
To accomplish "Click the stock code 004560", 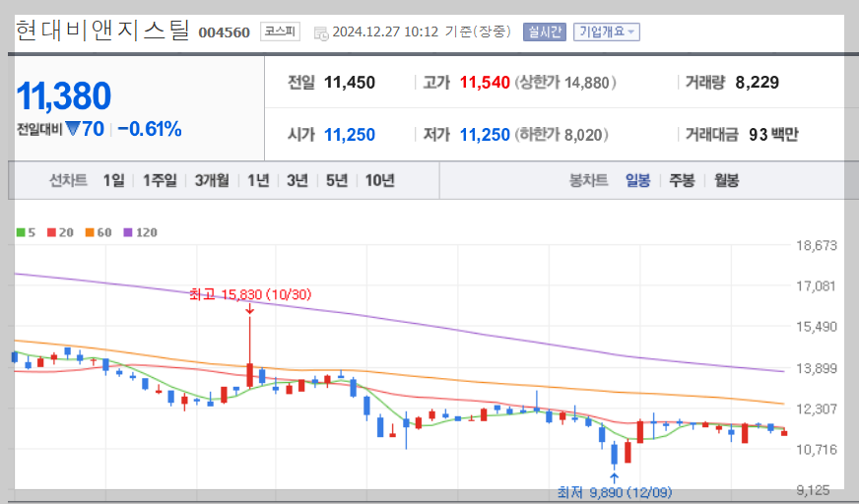I will (x=224, y=32).
